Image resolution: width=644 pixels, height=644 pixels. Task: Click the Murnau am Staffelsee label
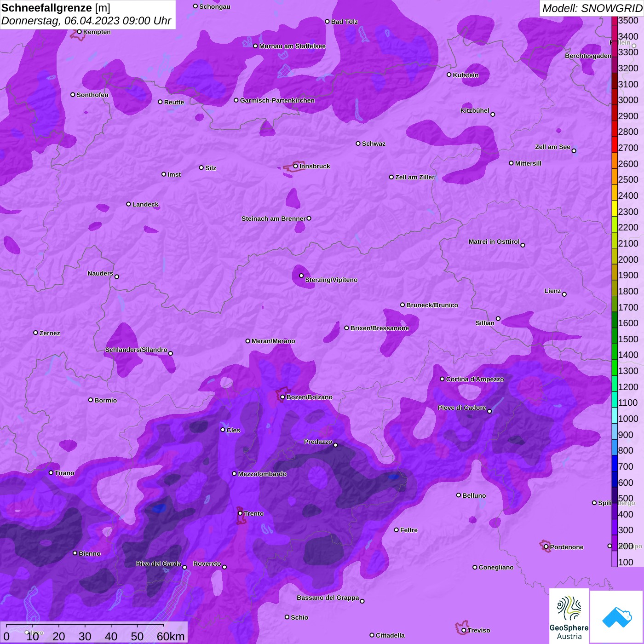coord(292,46)
